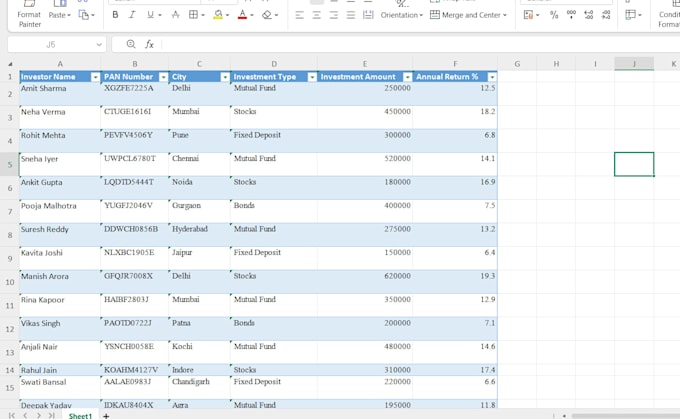The height and width of the screenshot is (419, 680).
Task: Select the 19.3 annual return cell
Action: click(x=455, y=282)
